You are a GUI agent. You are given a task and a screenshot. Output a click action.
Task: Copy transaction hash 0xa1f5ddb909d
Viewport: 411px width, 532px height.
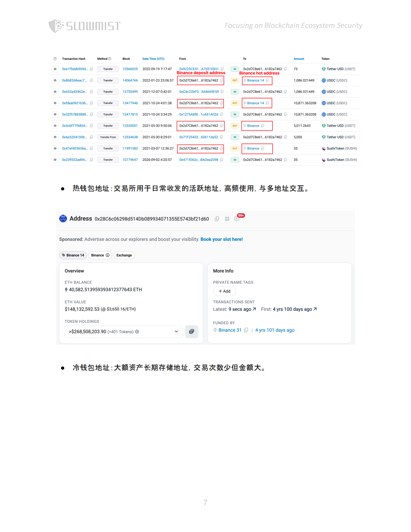pos(91,69)
